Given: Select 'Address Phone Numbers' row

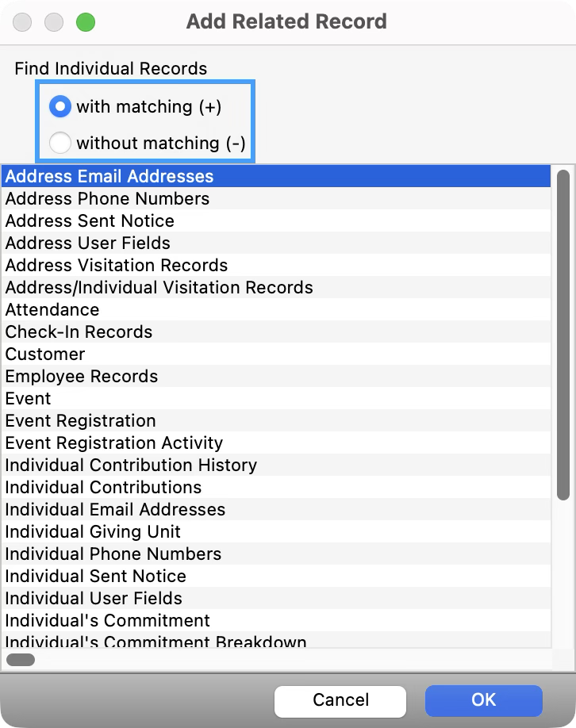Looking at the screenshot, I should click(x=276, y=199).
